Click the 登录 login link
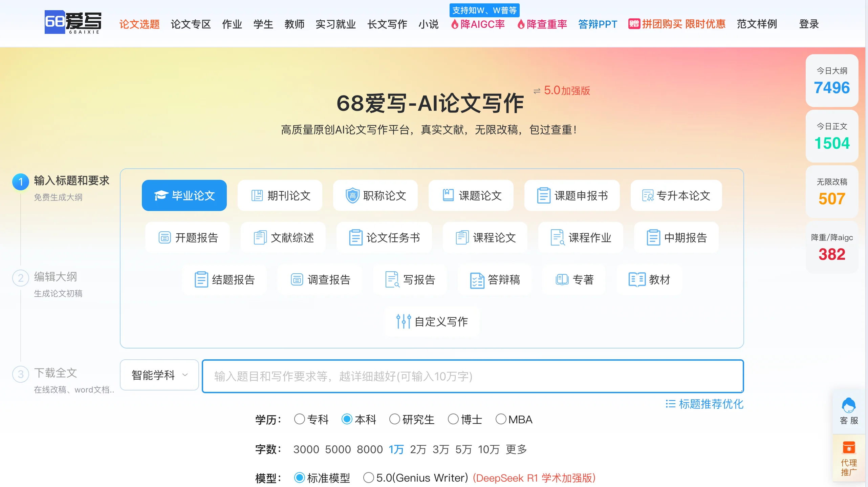Screen dimensions: 868x487 [809, 24]
